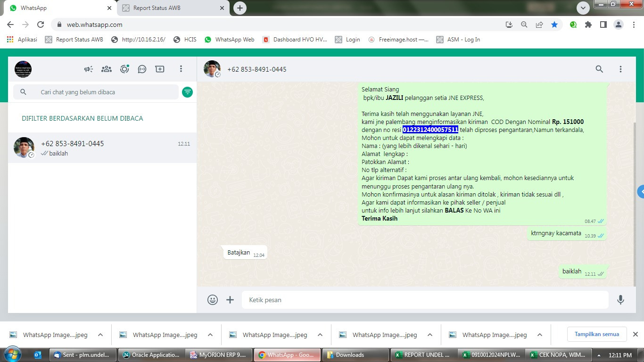Click the "baiklah" sent message bubble
This screenshot has height=362, width=644.
[583, 271]
